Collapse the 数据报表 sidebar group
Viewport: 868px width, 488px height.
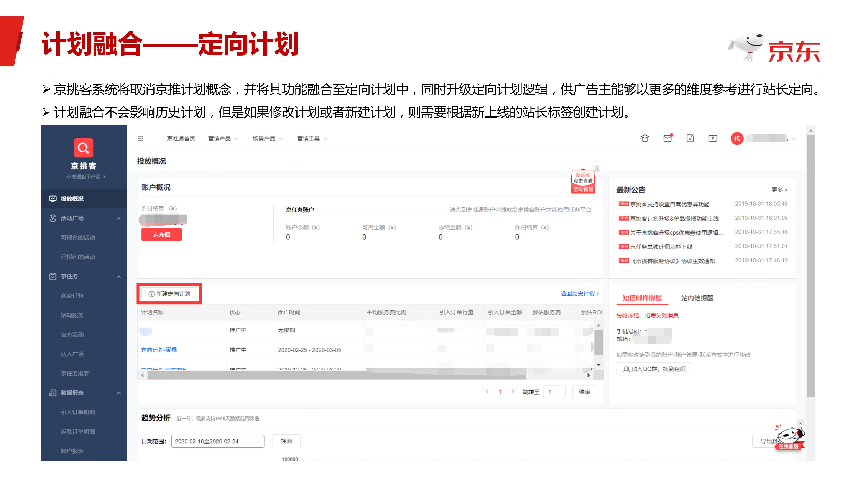[119, 393]
